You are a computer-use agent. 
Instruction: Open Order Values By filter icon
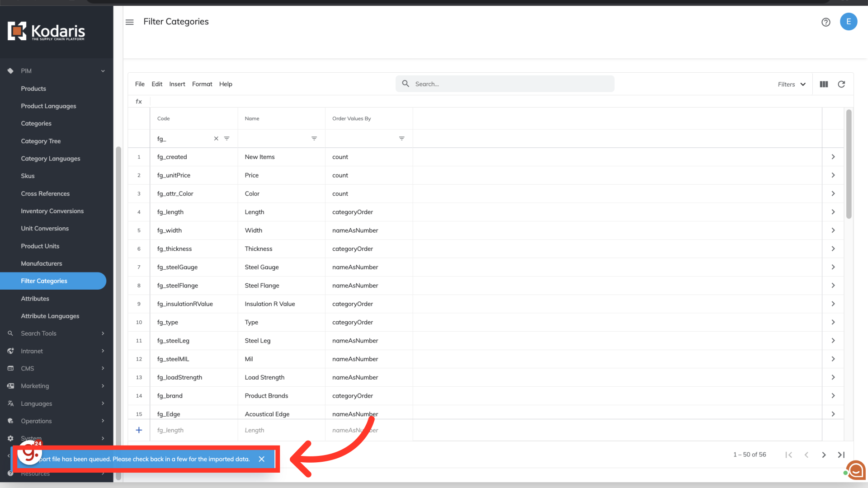tap(401, 139)
